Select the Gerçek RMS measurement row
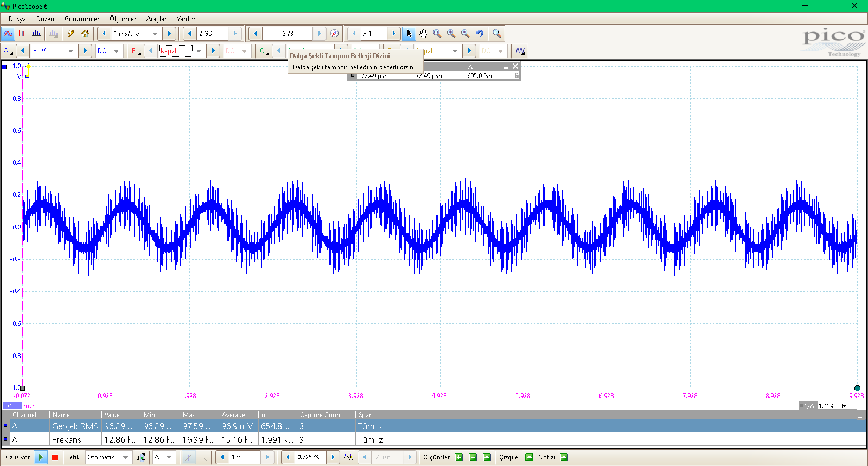This screenshot has width=868, height=466. [433, 426]
